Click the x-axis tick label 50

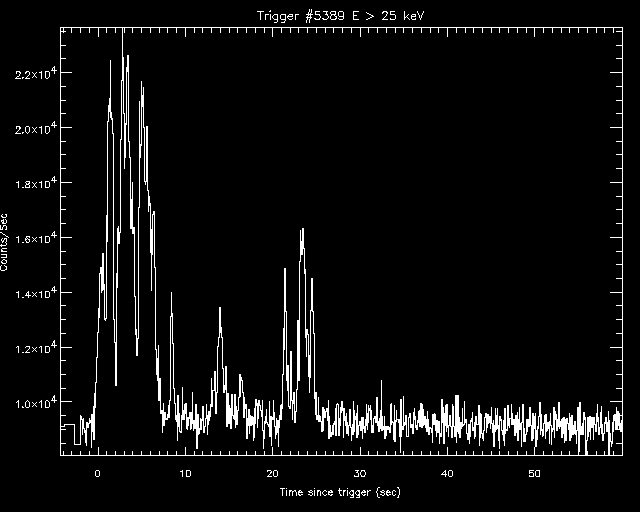[x=535, y=474]
